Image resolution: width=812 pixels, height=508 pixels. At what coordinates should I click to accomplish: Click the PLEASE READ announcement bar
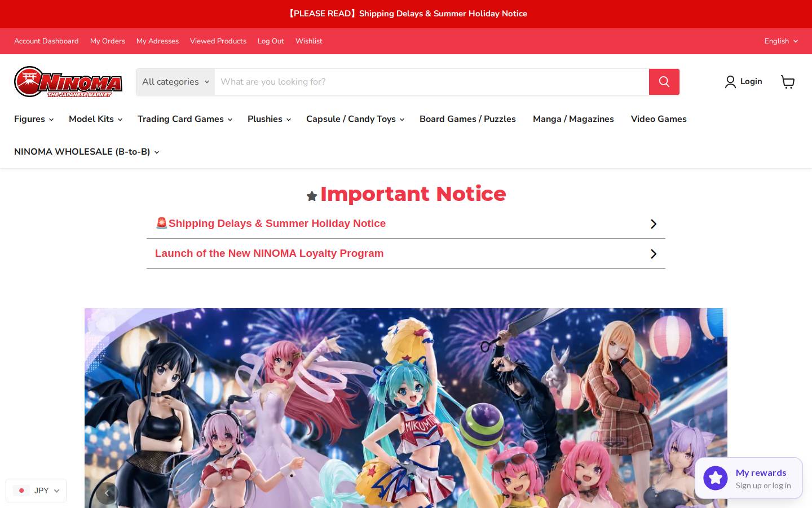[406, 14]
